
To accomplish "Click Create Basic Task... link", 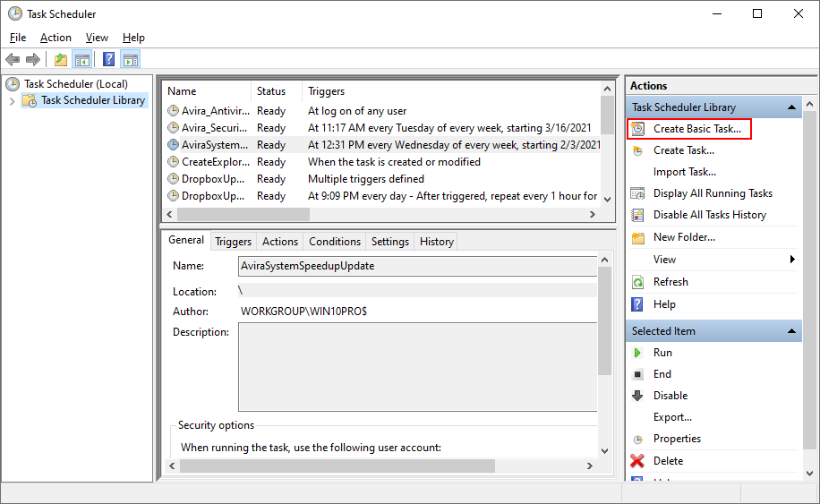I will click(697, 129).
